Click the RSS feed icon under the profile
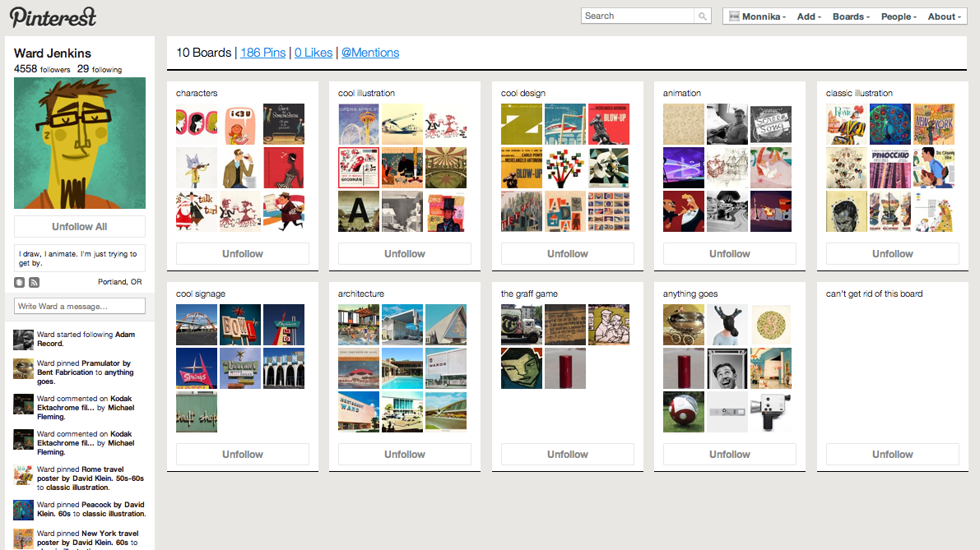The height and width of the screenshot is (550, 980). [x=35, y=282]
